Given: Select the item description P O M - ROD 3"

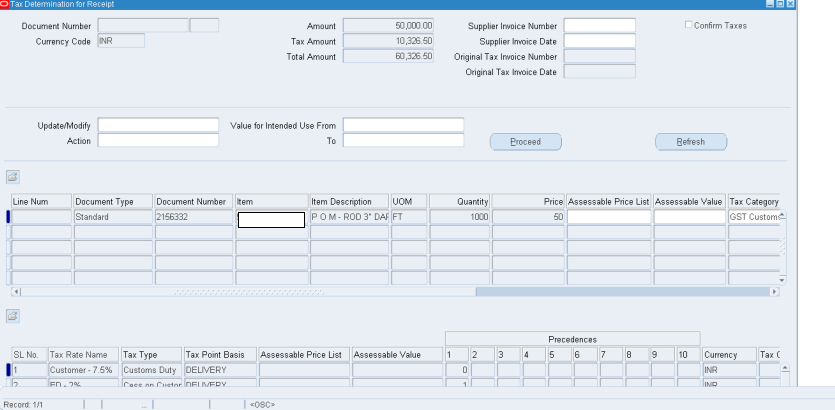Looking at the screenshot, I should (349, 217).
